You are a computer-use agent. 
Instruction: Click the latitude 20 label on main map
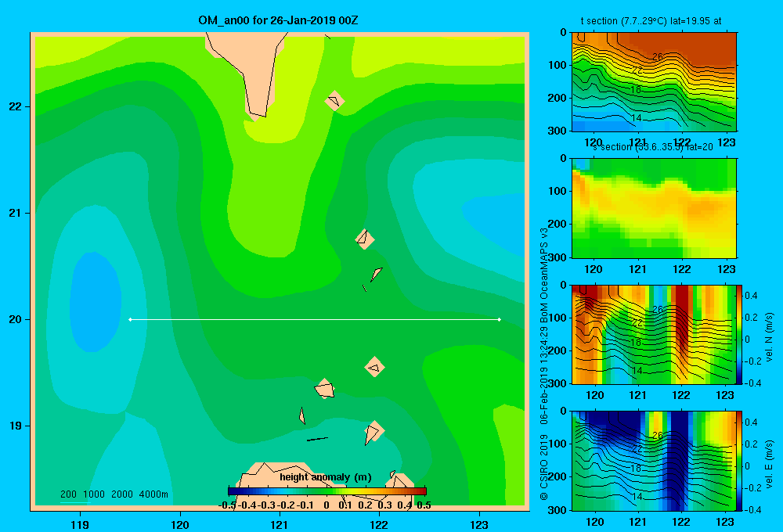(x=16, y=319)
